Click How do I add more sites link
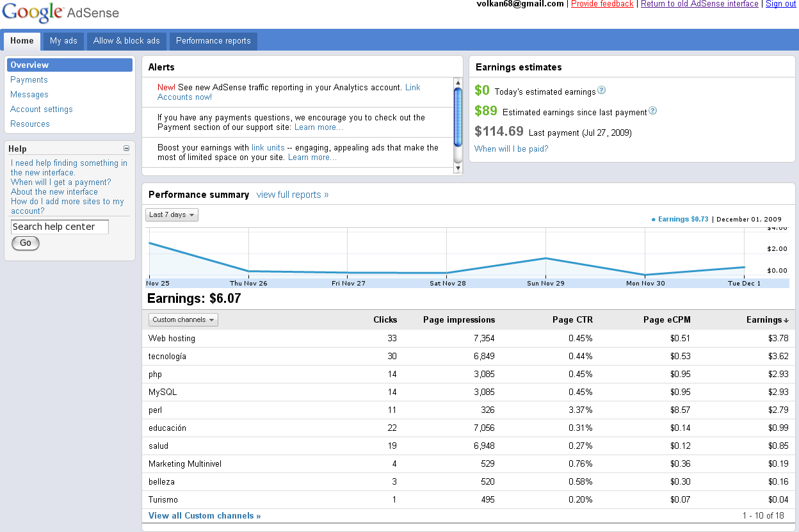Screen dimensions: 799x532 click(67, 206)
